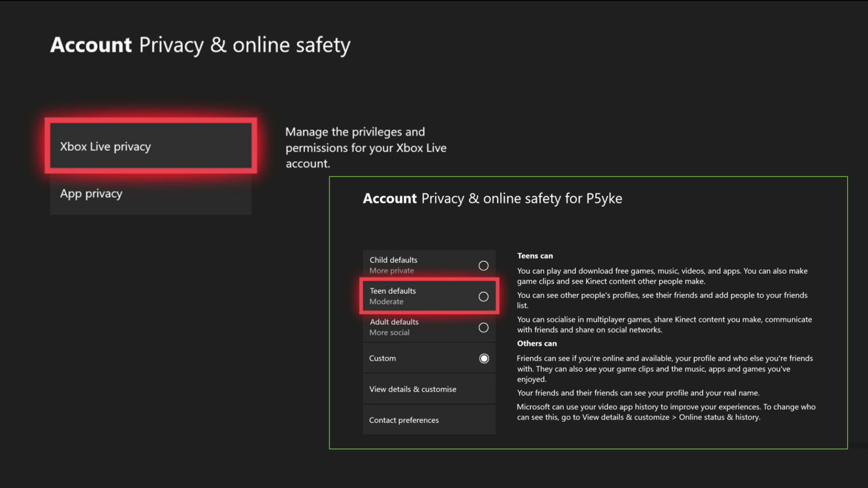
Task: Click the 'More social' subtitle
Action: (x=389, y=333)
